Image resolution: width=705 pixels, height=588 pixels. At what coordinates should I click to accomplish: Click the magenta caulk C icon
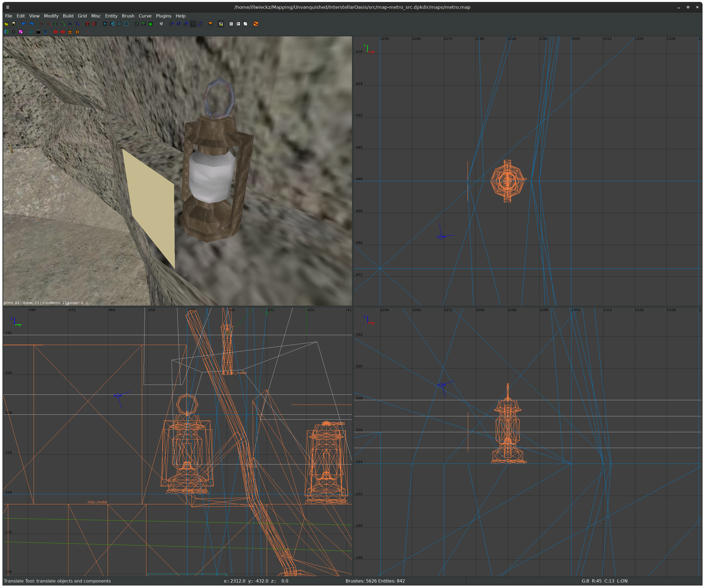tap(21, 32)
